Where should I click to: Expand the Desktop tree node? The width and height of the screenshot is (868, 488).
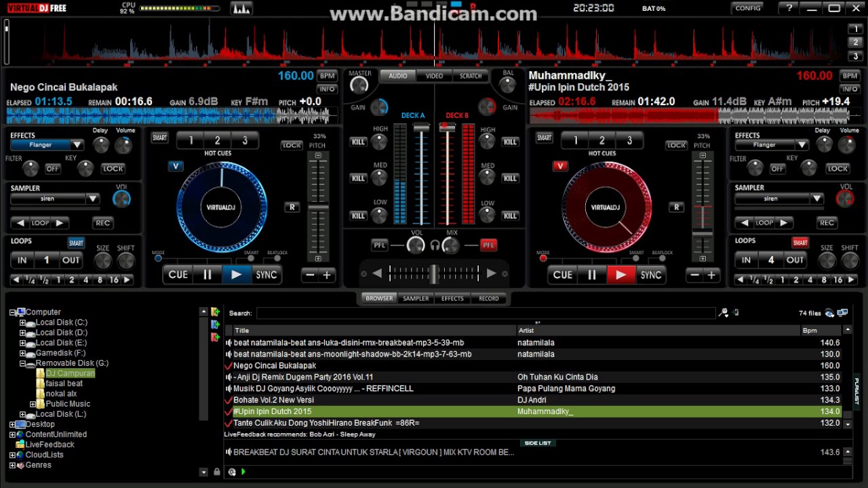12,424
